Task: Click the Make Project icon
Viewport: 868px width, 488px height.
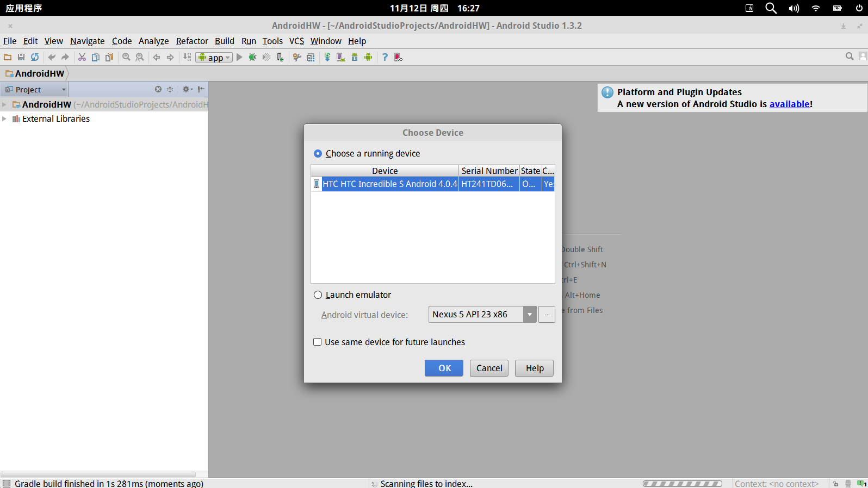Action: 187,57
